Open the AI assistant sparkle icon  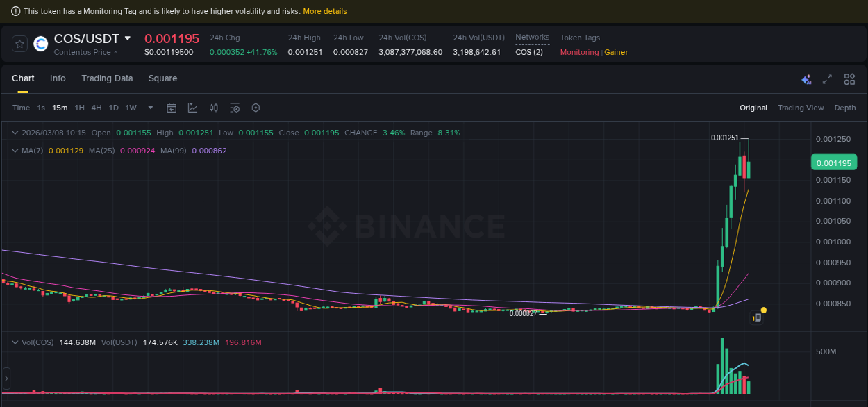coord(806,79)
